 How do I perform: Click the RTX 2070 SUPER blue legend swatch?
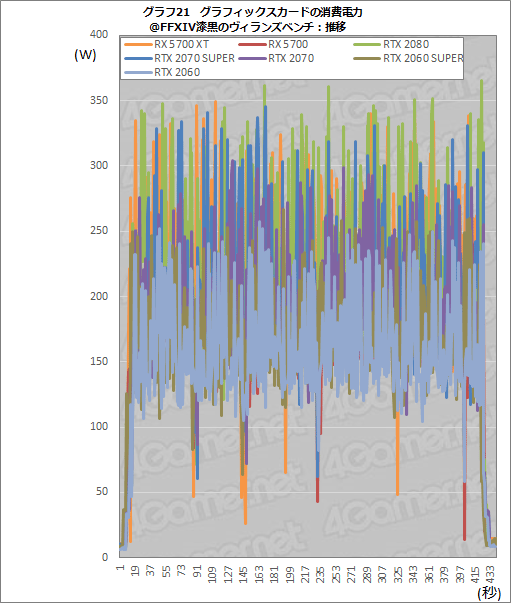pos(138,58)
